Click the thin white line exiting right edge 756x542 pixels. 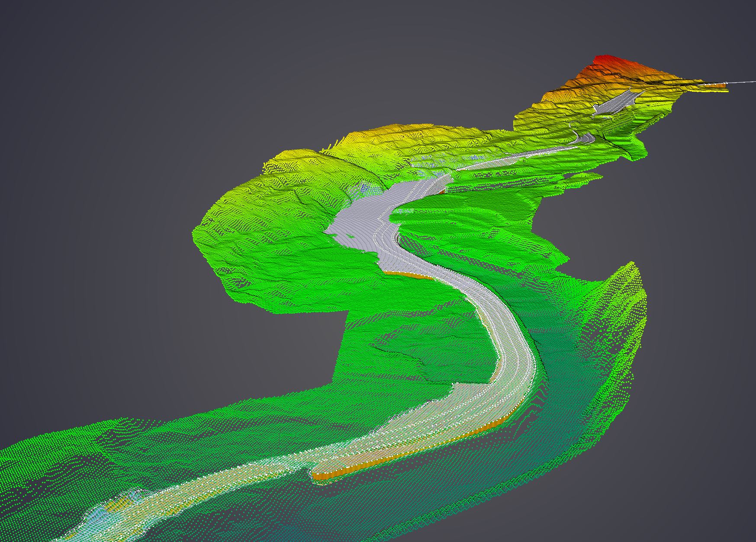(742, 81)
